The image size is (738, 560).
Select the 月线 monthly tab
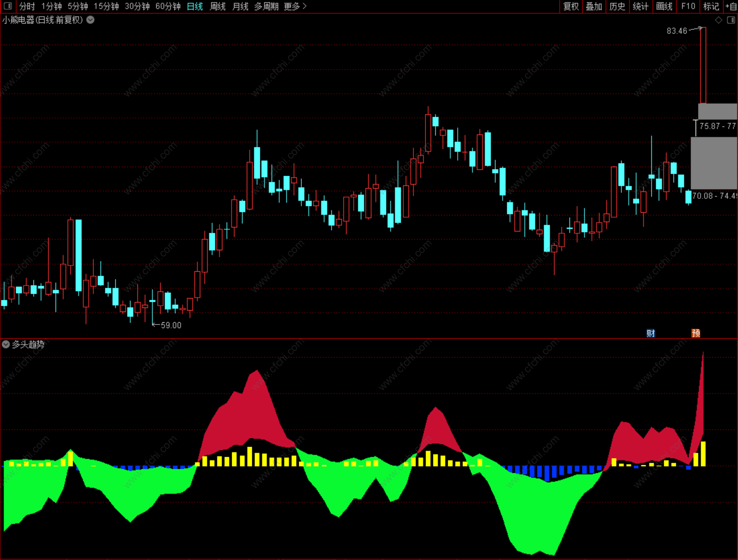coord(241,6)
